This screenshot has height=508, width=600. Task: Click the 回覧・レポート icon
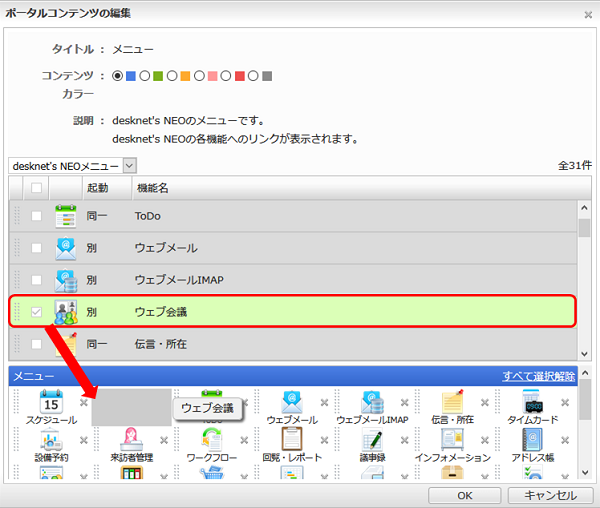[291, 439]
